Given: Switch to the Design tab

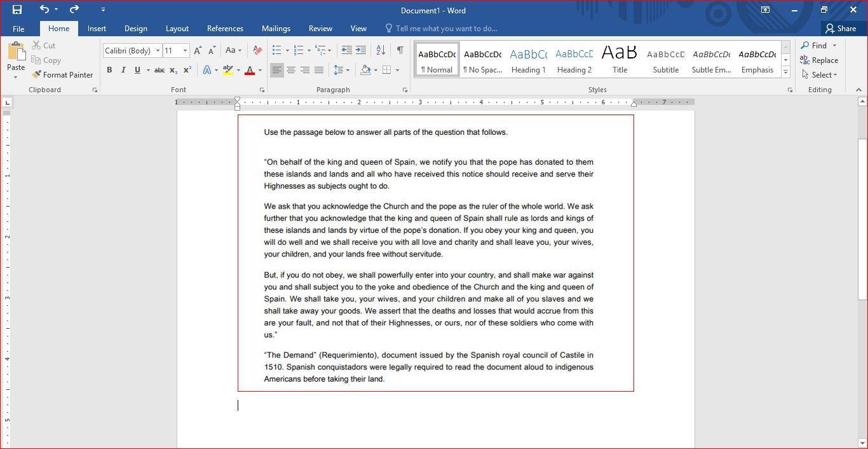Looking at the screenshot, I should (x=135, y=29).
